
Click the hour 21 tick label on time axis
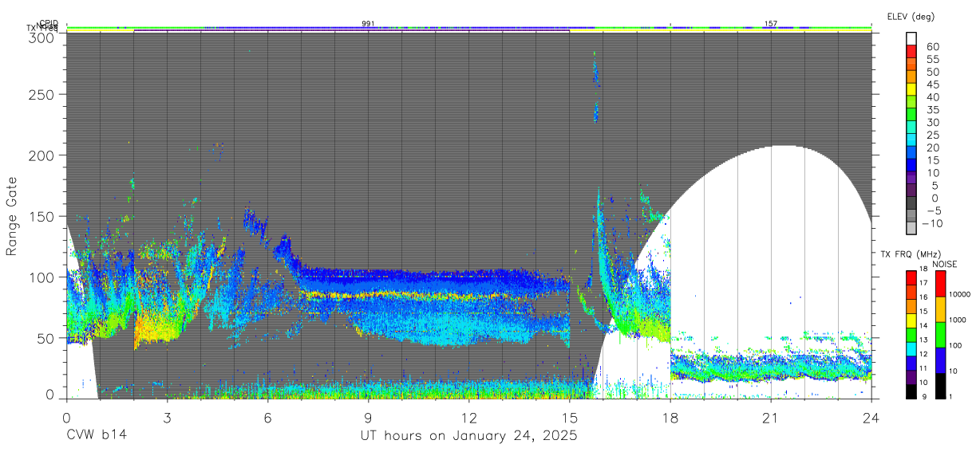(770, 418)
